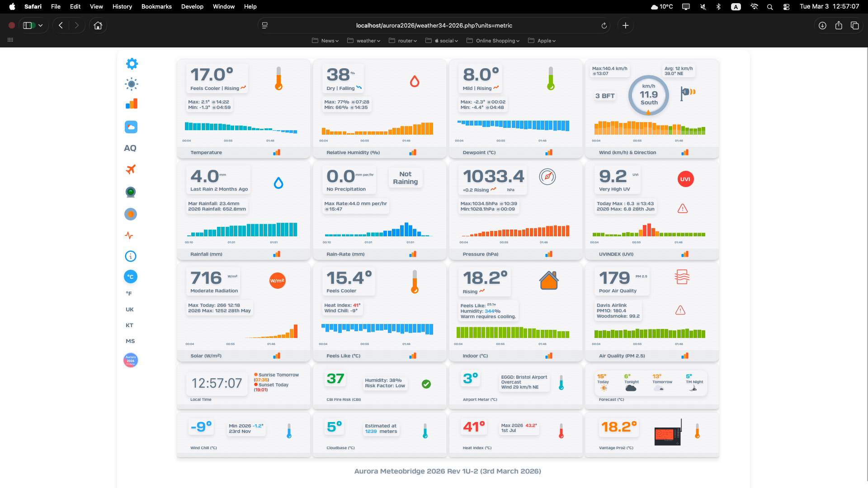Viewport: 868px width, 488px height.
Task: Open the AQ air quality sidebar link
Action: coord(130,148)
